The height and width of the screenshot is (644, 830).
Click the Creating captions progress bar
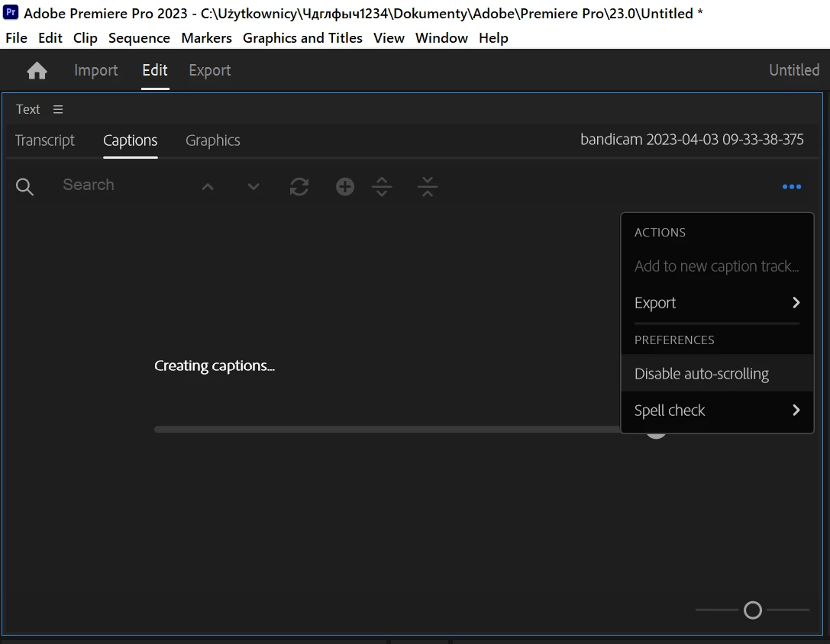387,429
